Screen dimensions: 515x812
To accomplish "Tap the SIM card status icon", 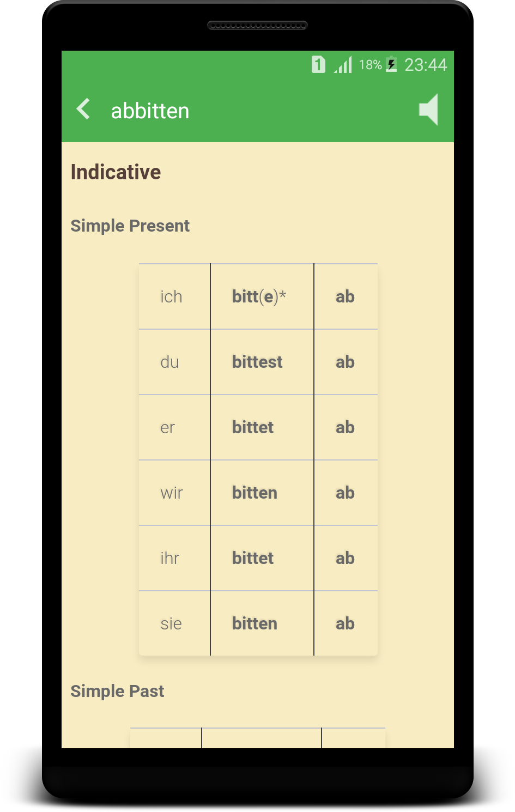I will [318, 65].
